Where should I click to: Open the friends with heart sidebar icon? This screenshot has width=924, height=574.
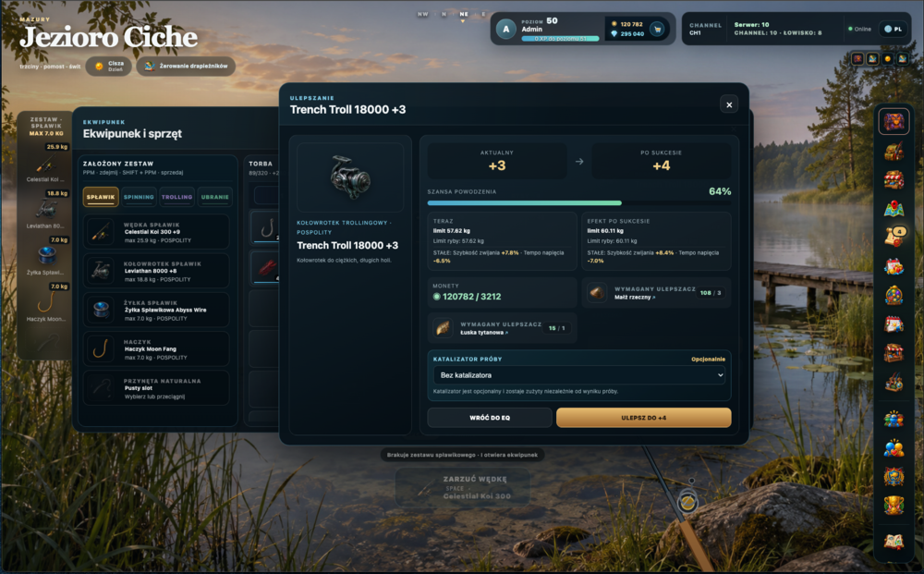tap(894, 448)
